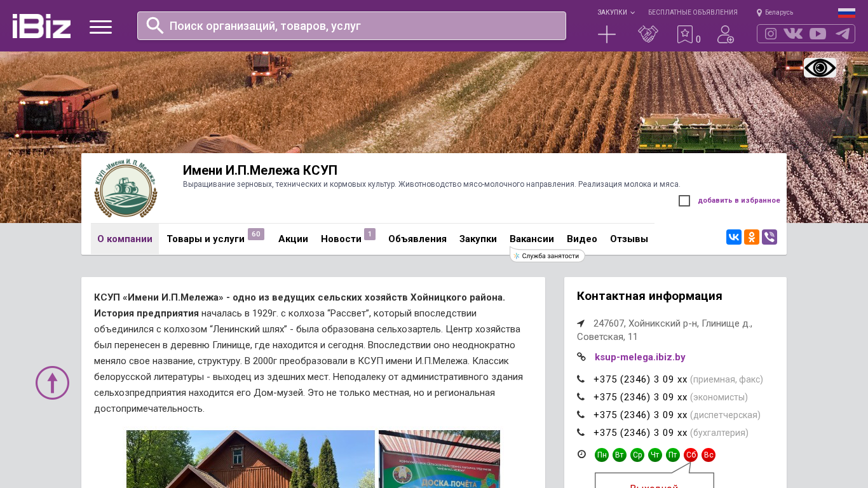Select Monday (Пн) schedule day

(602, 455)
